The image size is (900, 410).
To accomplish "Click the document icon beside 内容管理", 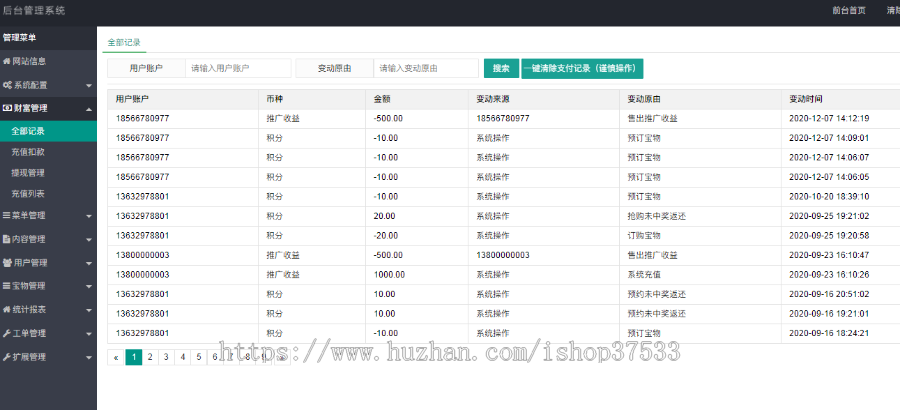I will click(7, 239).
